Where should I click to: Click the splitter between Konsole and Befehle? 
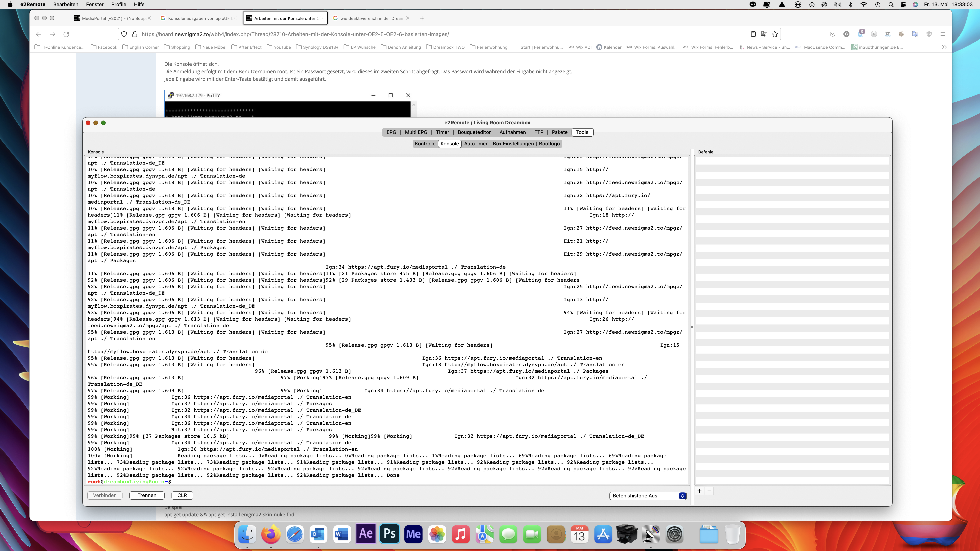pyautogui.click(x=692, y=327)
